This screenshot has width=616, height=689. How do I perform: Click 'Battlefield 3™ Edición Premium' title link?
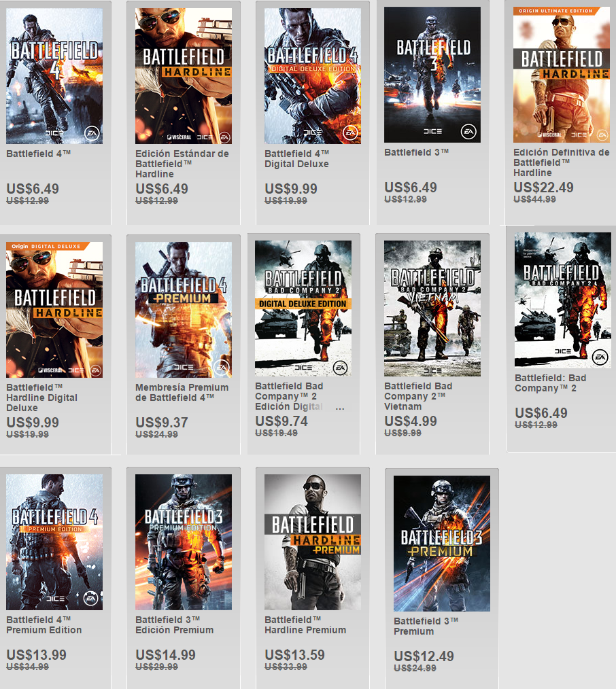coord(175,625)
